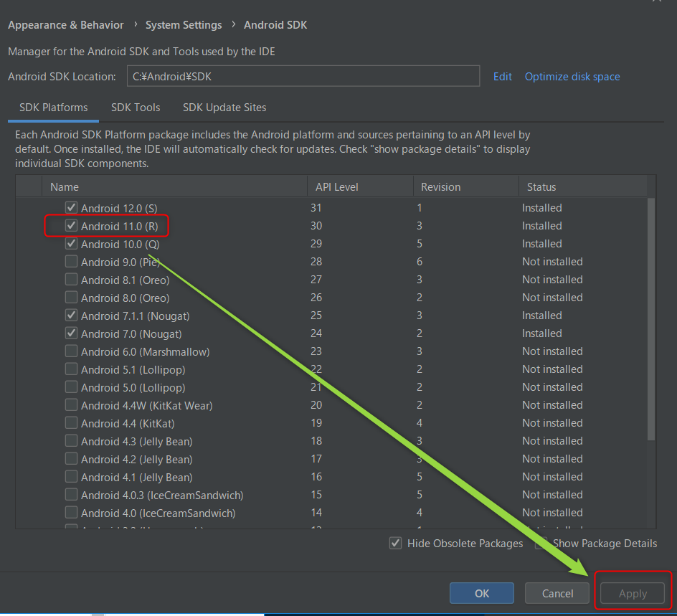Click the SDK list vertical scrollbar
677x616 pixels.
[x=651, y=319]
